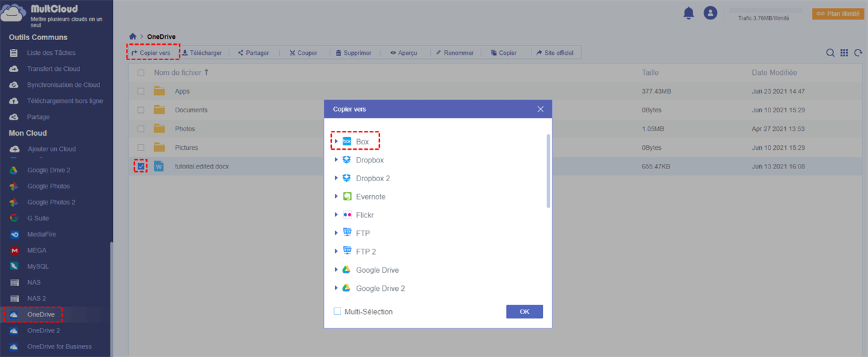Click Ajouter un Cloud

coord(51,149)
